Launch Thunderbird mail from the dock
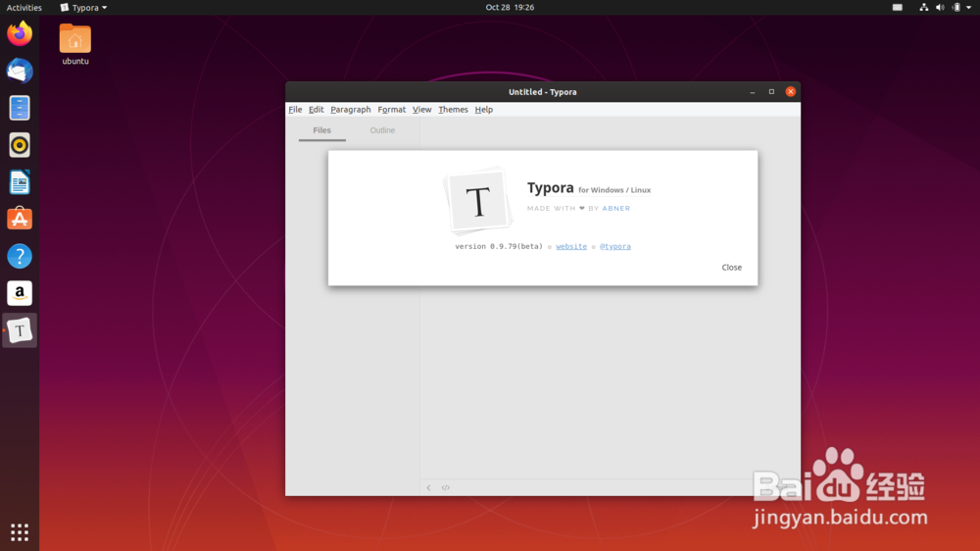Viewport: 980px width, 551px height. 20,71
